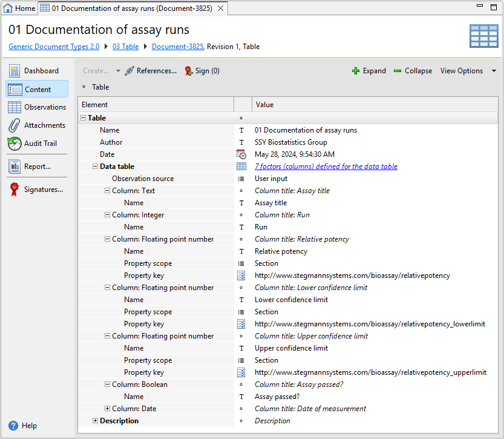Open the Observations section

click(x=37, y=107)
